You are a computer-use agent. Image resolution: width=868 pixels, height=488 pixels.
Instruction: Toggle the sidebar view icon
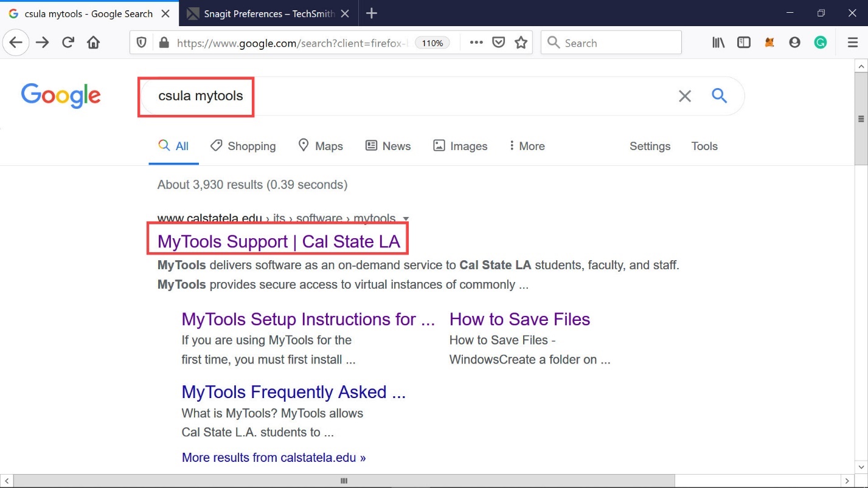(743, 43)
